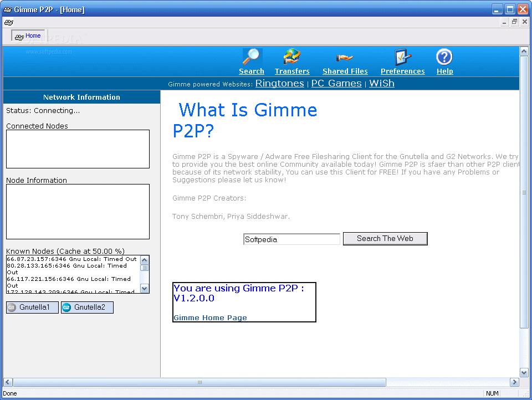Click the horizontal scrollbar left arrow
The width and height of the screenshot is (532, 400).
pyautogui.click(x=8, y=382)
